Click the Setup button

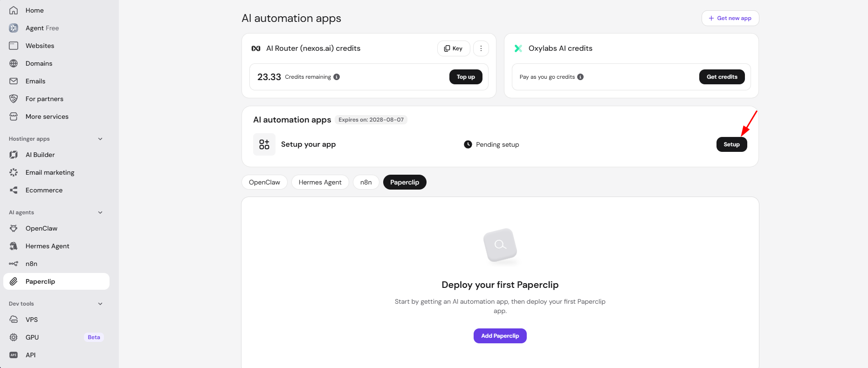coord(731,144)
